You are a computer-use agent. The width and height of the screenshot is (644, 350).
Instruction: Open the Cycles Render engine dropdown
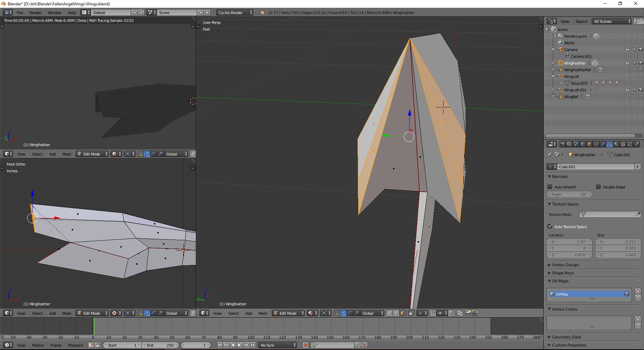(235, 12)
